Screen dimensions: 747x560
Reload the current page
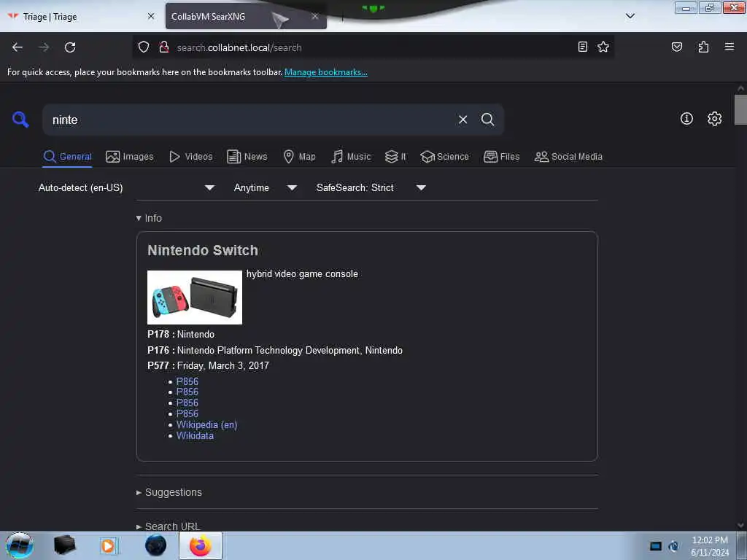(70, 47)
